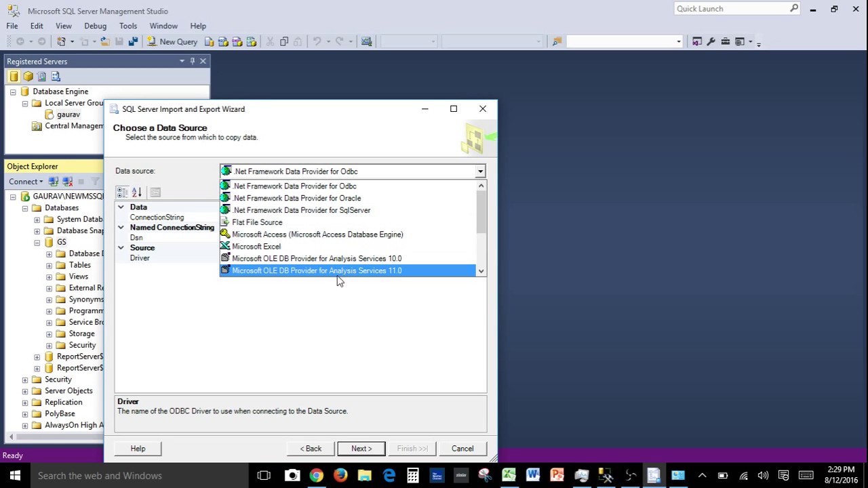Open the View menu

64,26
